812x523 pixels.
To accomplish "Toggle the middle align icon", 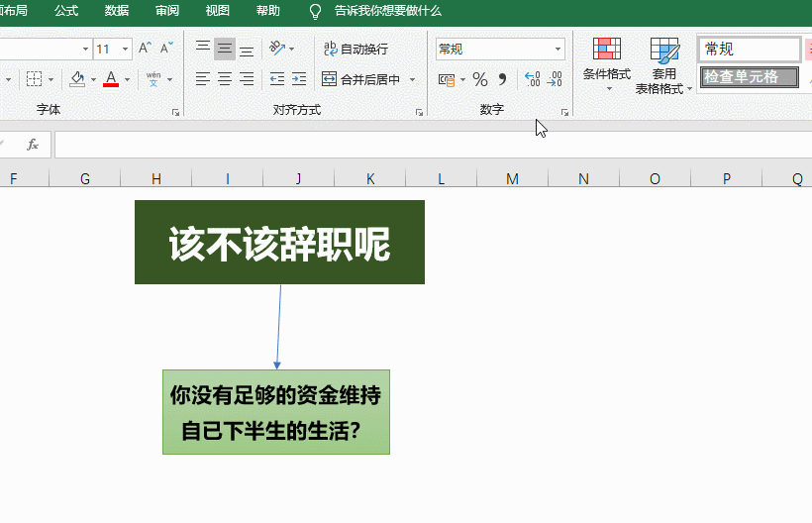I will pos(225,49).
